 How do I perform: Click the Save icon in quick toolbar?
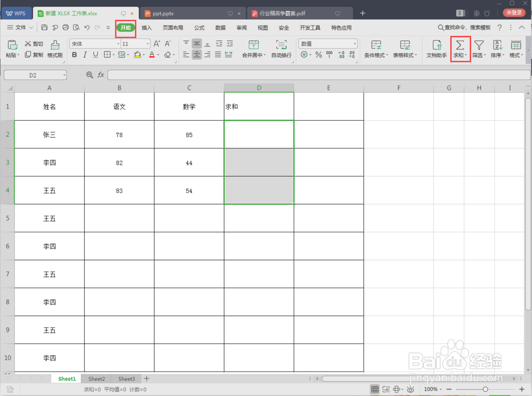pyautogui.click(x=45, y=28)
